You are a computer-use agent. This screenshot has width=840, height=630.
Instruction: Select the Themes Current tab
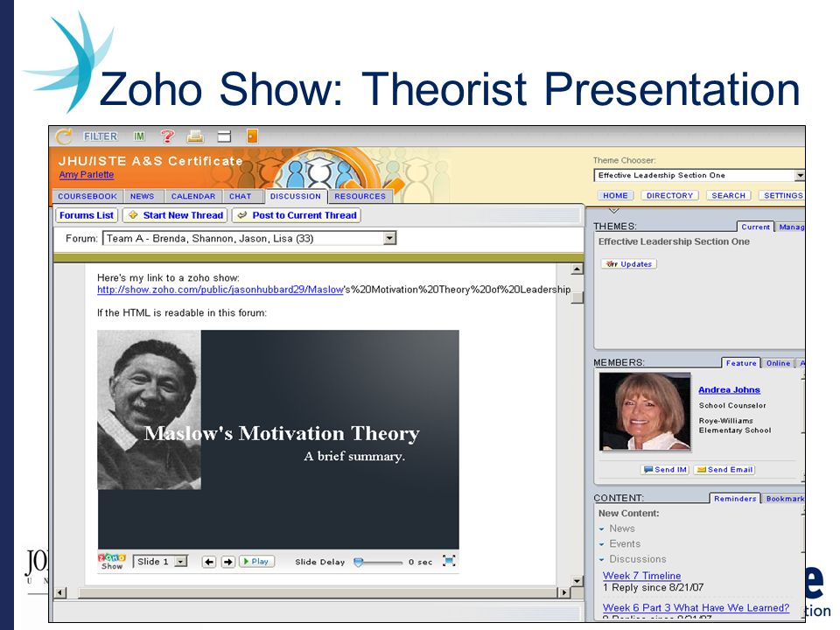[x=755, y=227]
